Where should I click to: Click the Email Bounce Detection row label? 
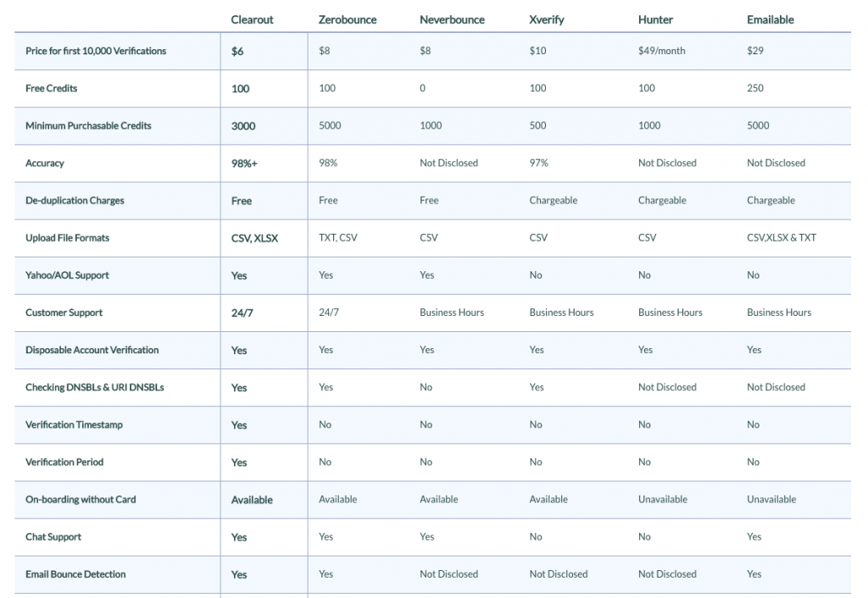[75, 574]
